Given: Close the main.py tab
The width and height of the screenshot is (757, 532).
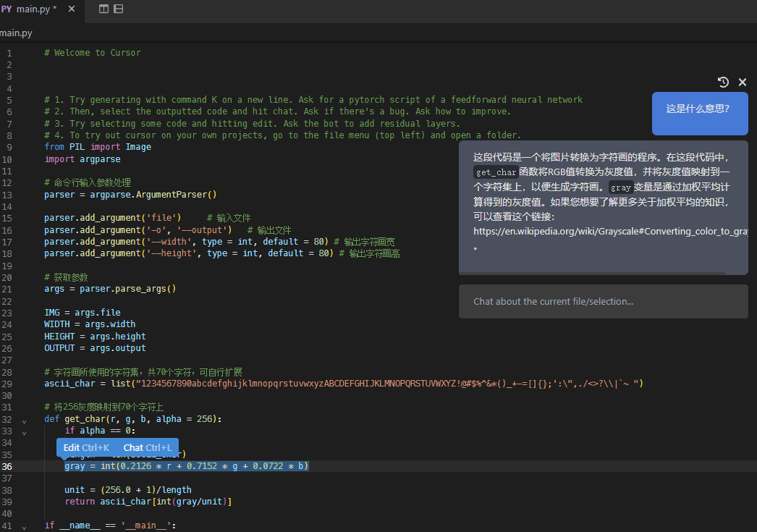Looking at the screenshot, I should 71,9.
